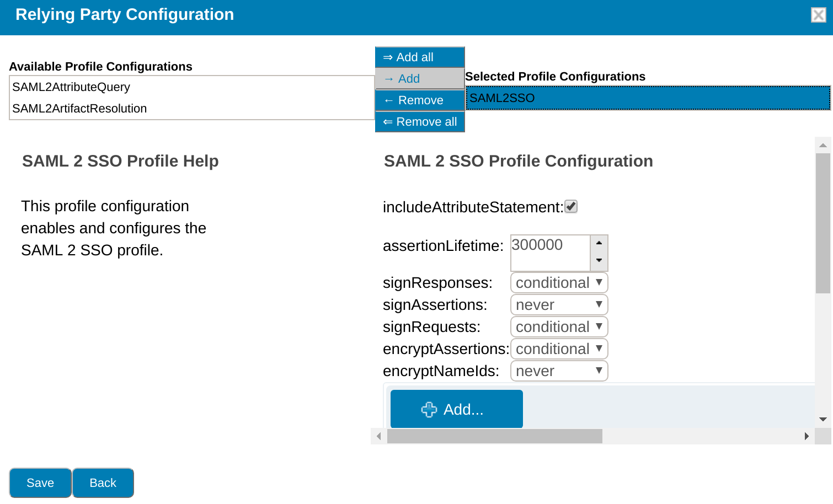Open the signResponses dropdown
This screenshot has width=833, height=504.
(x=559, y=283)
